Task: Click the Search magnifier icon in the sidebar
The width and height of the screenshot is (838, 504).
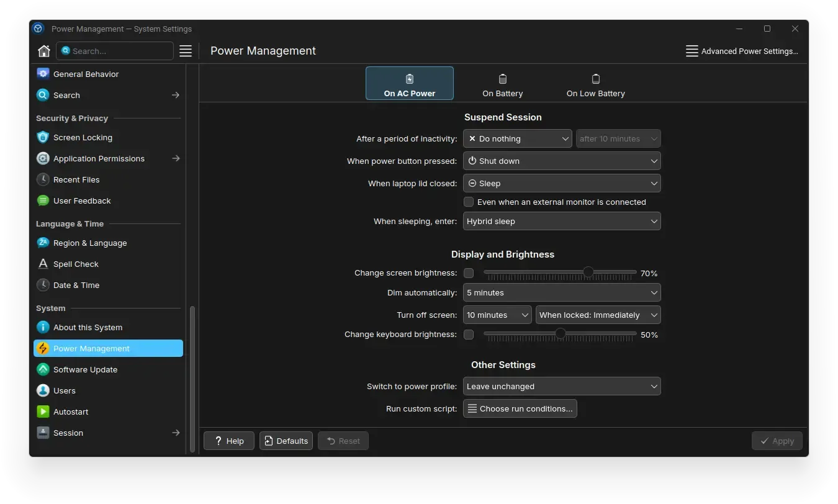Action: point(43,95)
